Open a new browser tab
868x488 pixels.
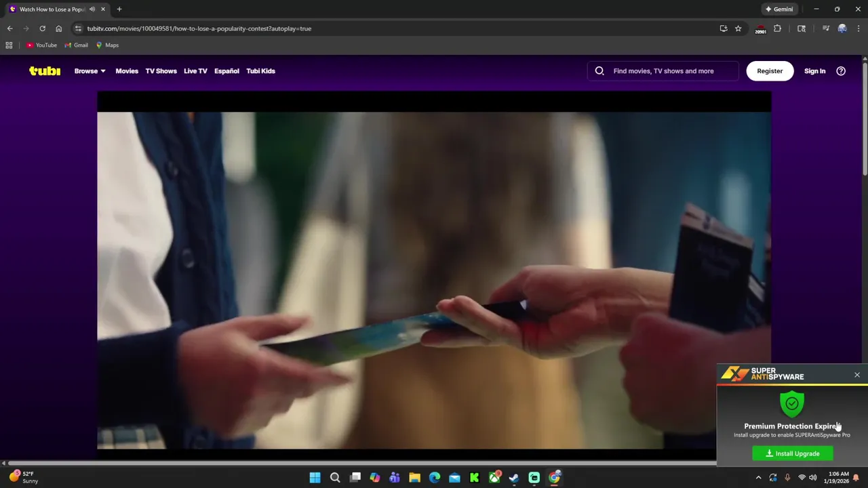[x=119, y=9]
